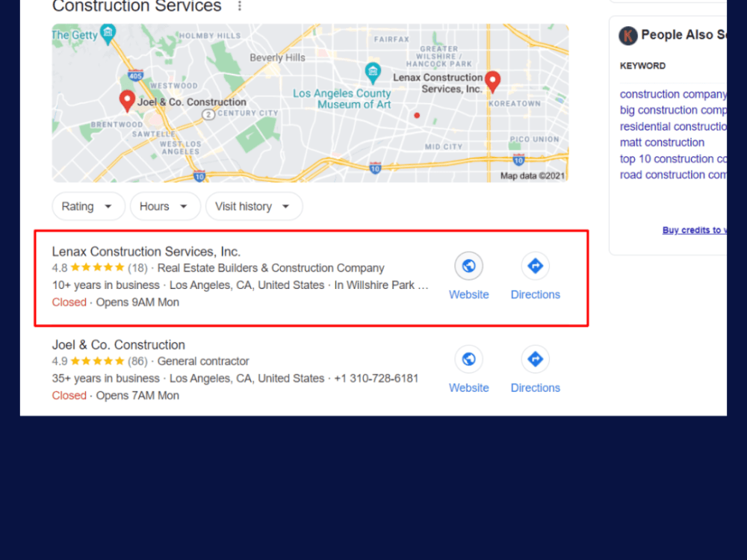Click the 'big construction comp' keyword link
This screenshot has width=747, height=560.
(673, 110)
